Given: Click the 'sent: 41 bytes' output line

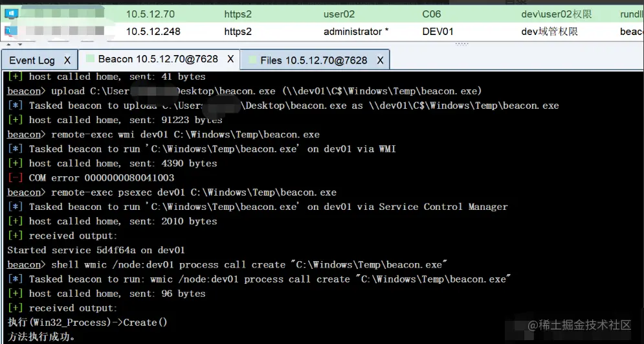Looking at the screenshot, I should pyautogui.click(x=106, y=77).
